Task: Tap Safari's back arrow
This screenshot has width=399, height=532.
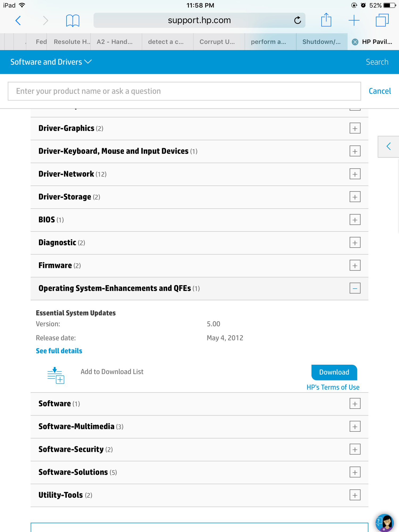Action: tap(18, 20)
